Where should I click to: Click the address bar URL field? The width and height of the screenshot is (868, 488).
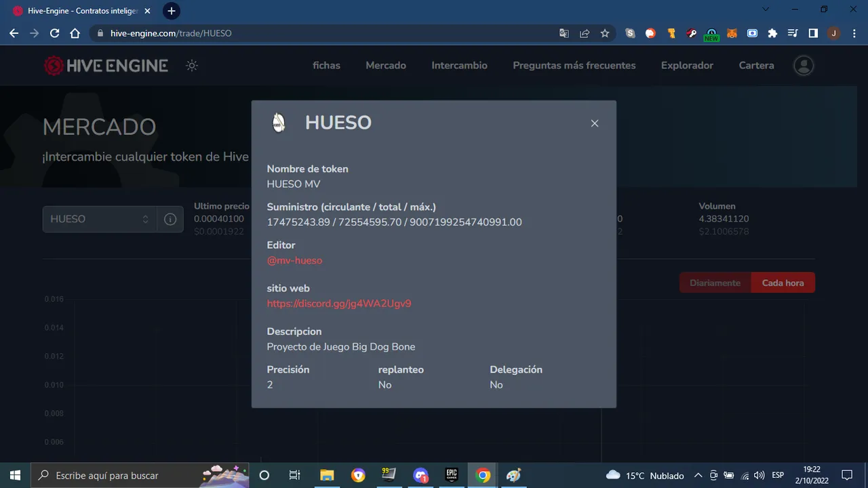pyautogui.click(x=325, y=33)
